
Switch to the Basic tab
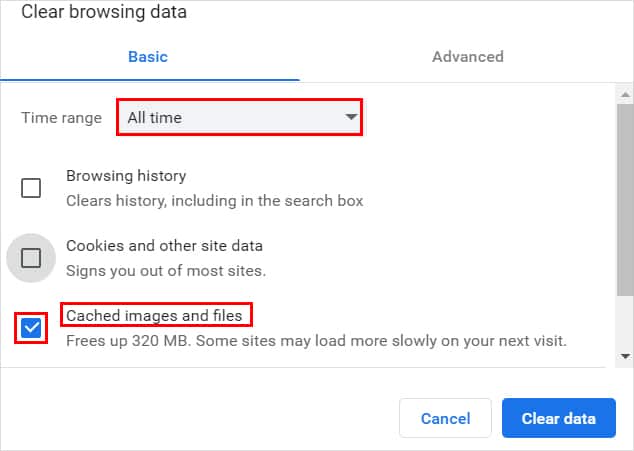click(x=148, y=57)
